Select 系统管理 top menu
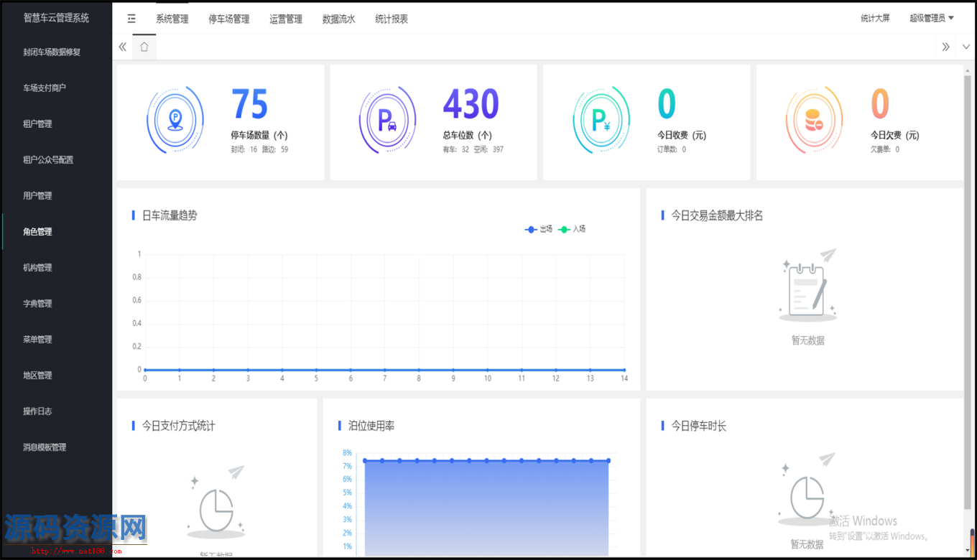This screenshot has width=977, height=560. click(172, 19)
